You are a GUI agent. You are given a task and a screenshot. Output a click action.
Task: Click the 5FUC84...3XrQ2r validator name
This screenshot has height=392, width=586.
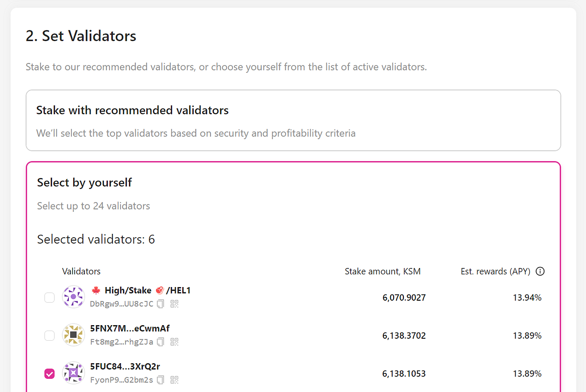125,367
